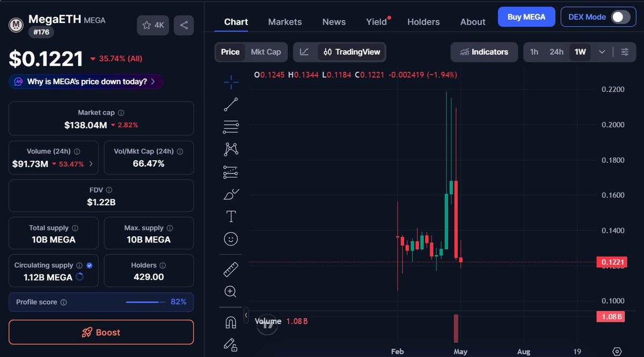
Task: Click the verified badge on Circulating supply
Action: (x=89, y=265)
